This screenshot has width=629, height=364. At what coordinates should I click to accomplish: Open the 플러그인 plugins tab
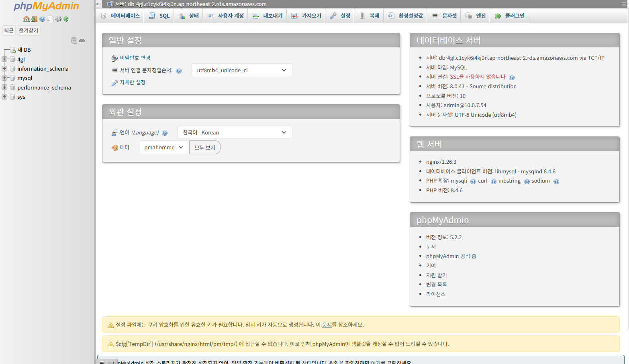pos(509,16)
